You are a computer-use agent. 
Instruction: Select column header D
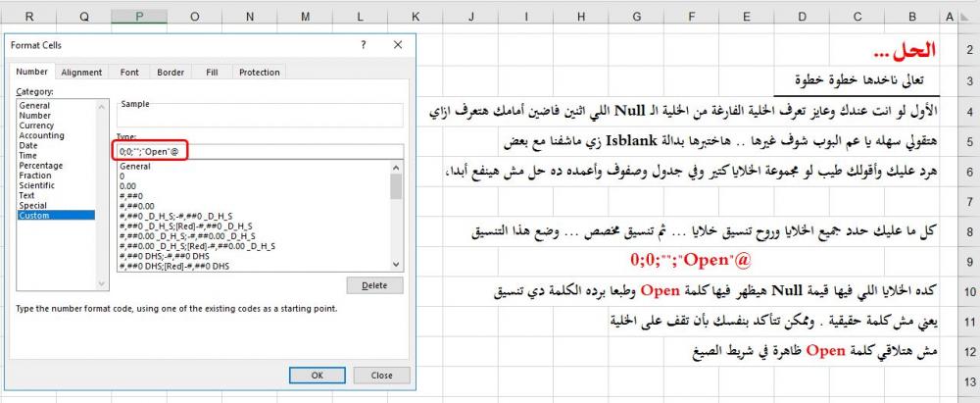tap(801, 17)
